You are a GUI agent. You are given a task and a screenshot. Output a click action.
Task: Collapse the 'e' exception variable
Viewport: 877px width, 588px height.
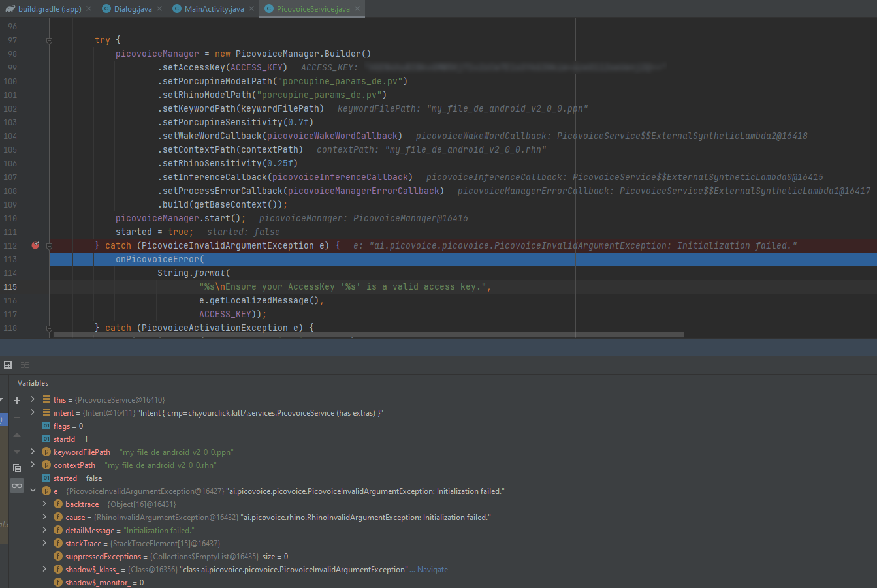click(33, 491)
